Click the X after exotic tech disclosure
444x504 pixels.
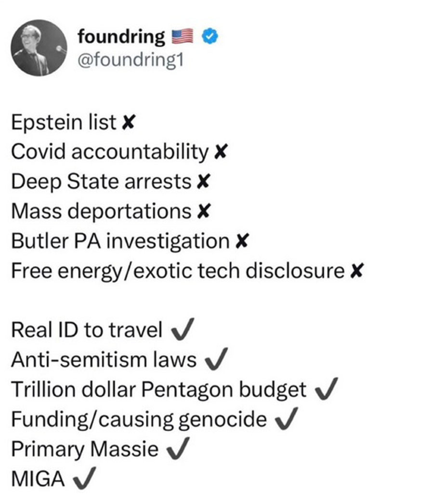tap(356, 272)
